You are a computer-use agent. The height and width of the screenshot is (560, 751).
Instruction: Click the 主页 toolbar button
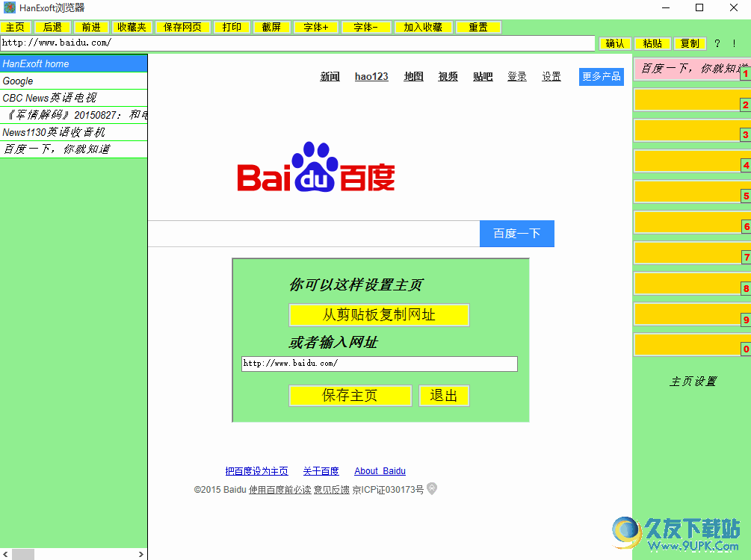click(x=16, y=28)
